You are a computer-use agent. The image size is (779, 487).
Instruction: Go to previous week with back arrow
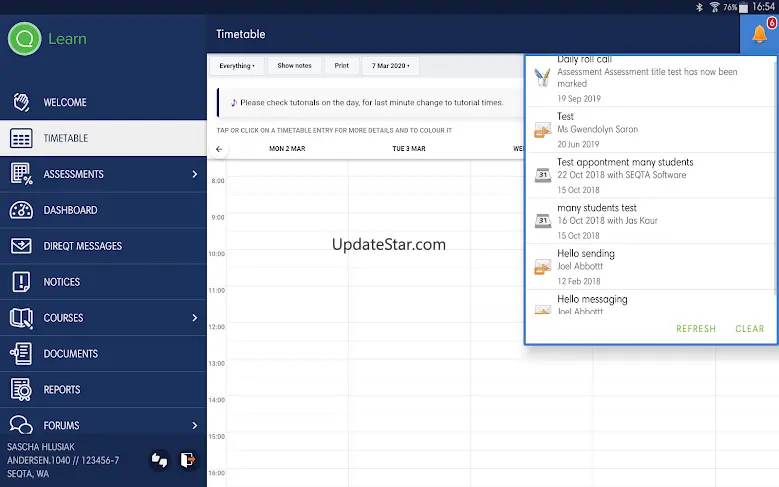[219, 149]
